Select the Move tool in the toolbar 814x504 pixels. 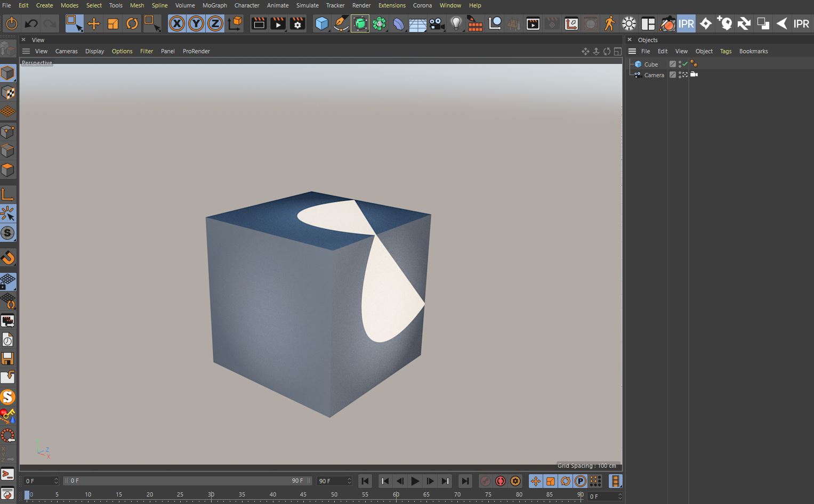(93, 23)
